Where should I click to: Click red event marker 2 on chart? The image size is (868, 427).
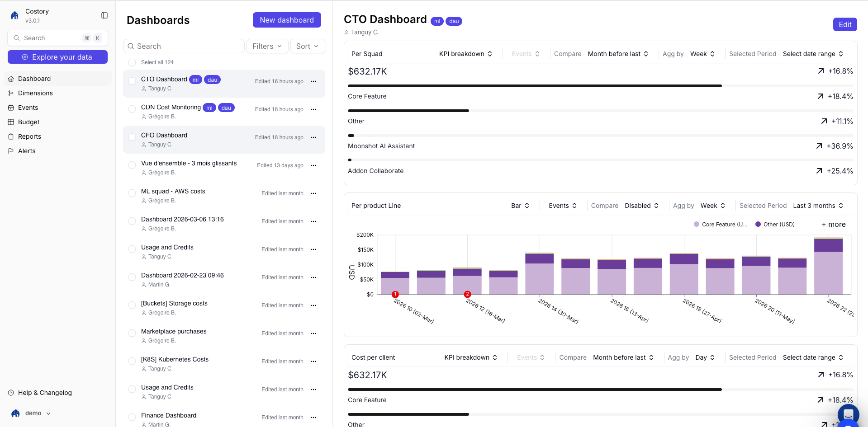coord(468,294)
